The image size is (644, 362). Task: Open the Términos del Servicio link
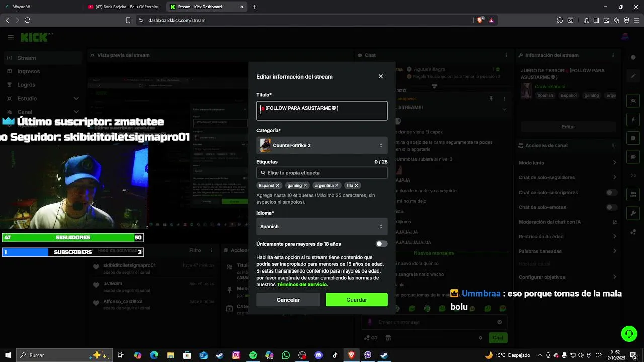302,285
